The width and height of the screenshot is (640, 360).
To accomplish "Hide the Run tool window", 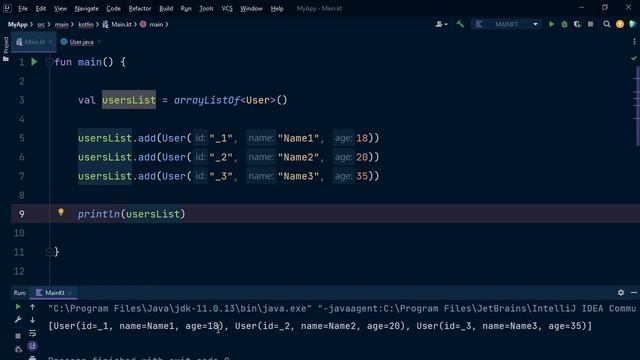I will click(x=633, y=292).
